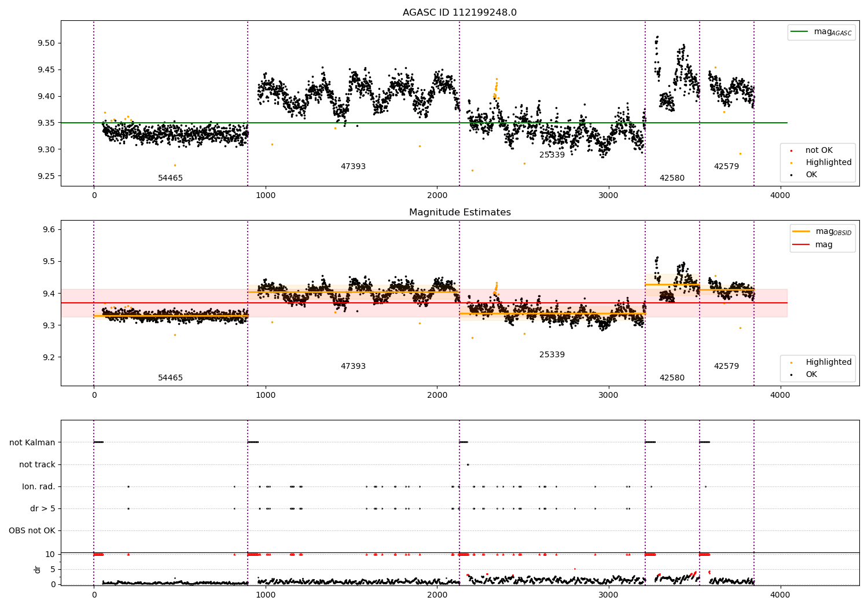Click the 'dr > 5' row label
Viewport: 868px width, 608px height.
point(43,509)
